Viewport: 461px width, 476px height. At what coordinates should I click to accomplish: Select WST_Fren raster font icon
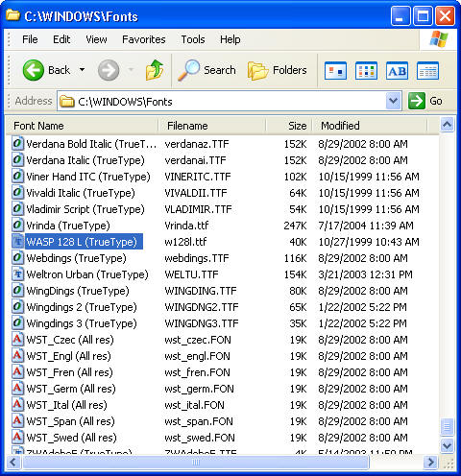(17, 371)
